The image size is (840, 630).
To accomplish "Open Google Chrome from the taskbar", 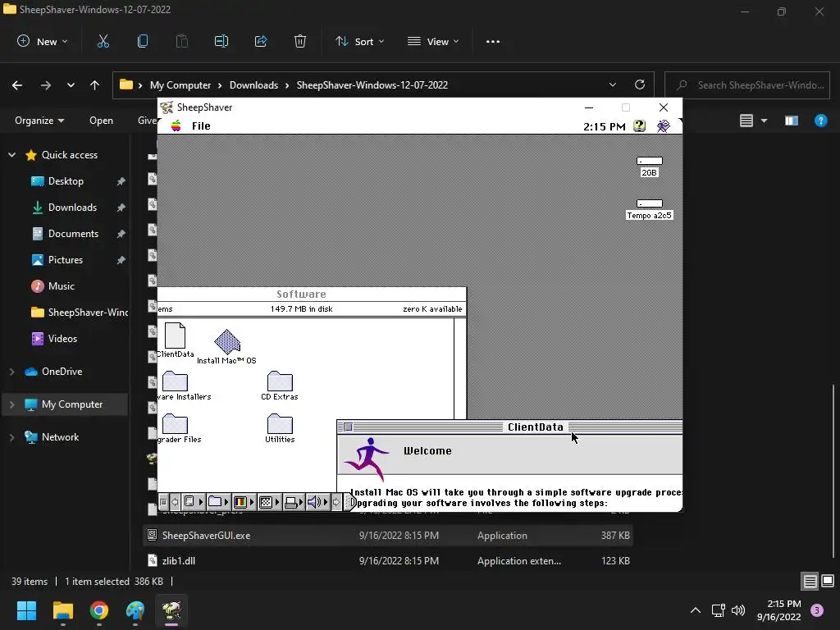I will (99, 610).
